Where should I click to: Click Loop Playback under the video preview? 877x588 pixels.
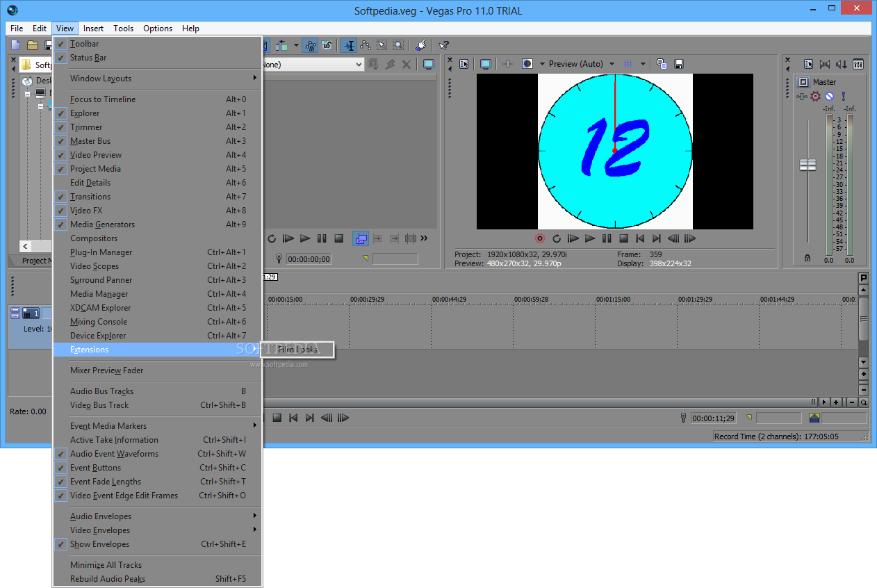pos(556,238)
